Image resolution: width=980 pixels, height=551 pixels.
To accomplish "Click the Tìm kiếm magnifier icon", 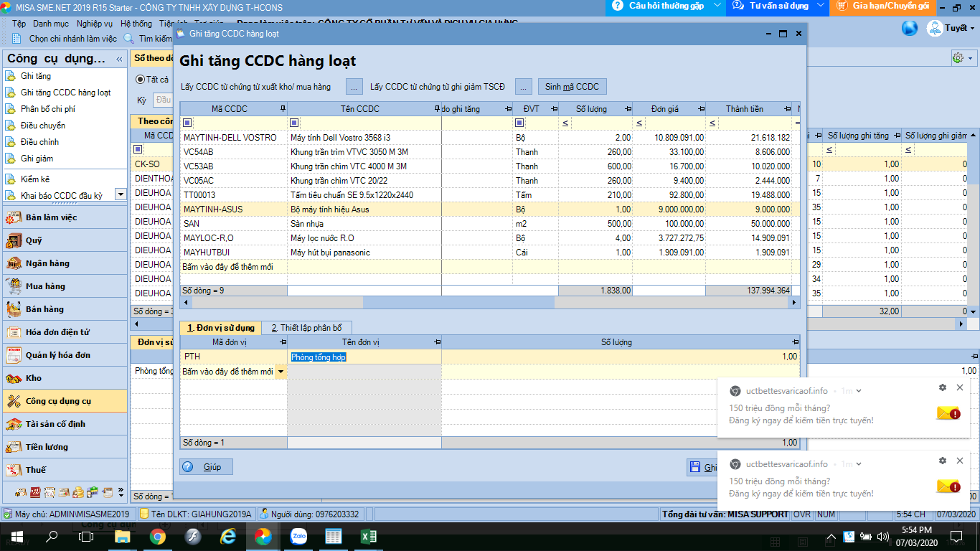I will pyautogui.click(x=129, y=39).
